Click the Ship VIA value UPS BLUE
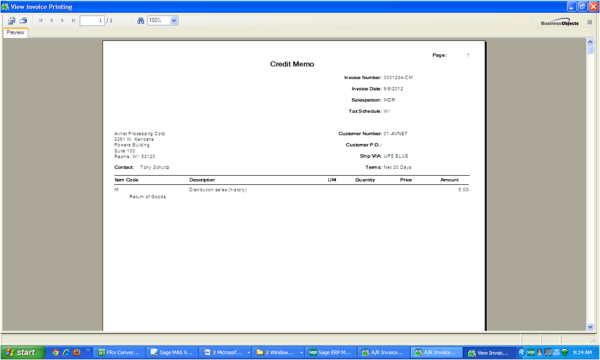Image resolution: width=600 pixels, height=360 pixels. coord(396,156)
